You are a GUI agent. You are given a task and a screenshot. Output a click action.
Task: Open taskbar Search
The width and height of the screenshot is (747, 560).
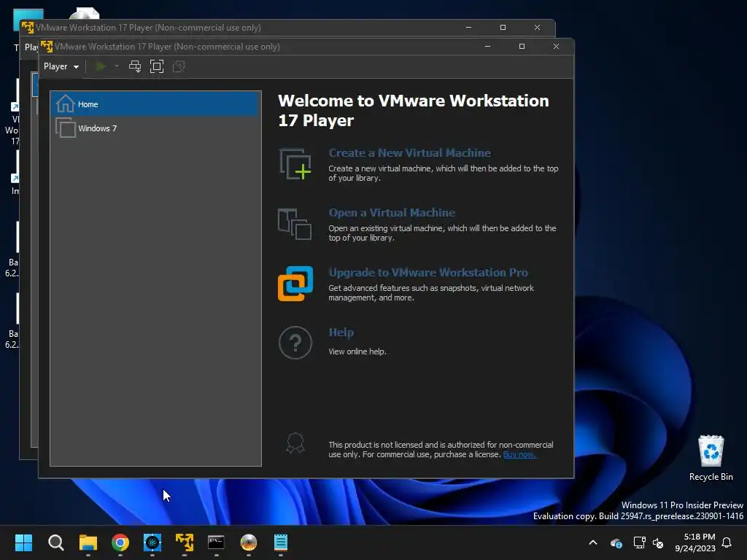pyautogui.click(x=55, y=542)
